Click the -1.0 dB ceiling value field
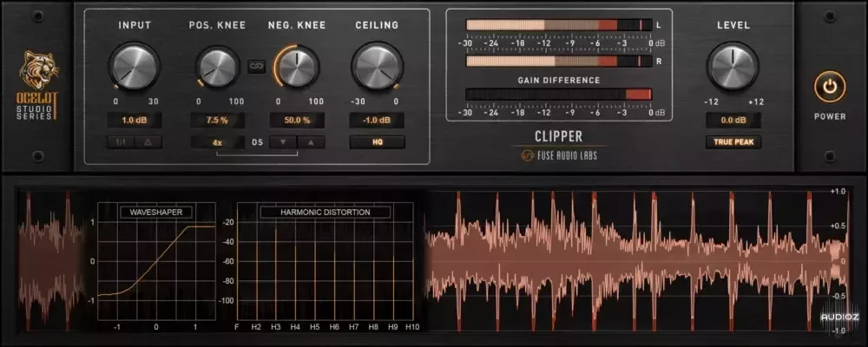This screenshot has width=868, height=347. [x=377, y=120]
